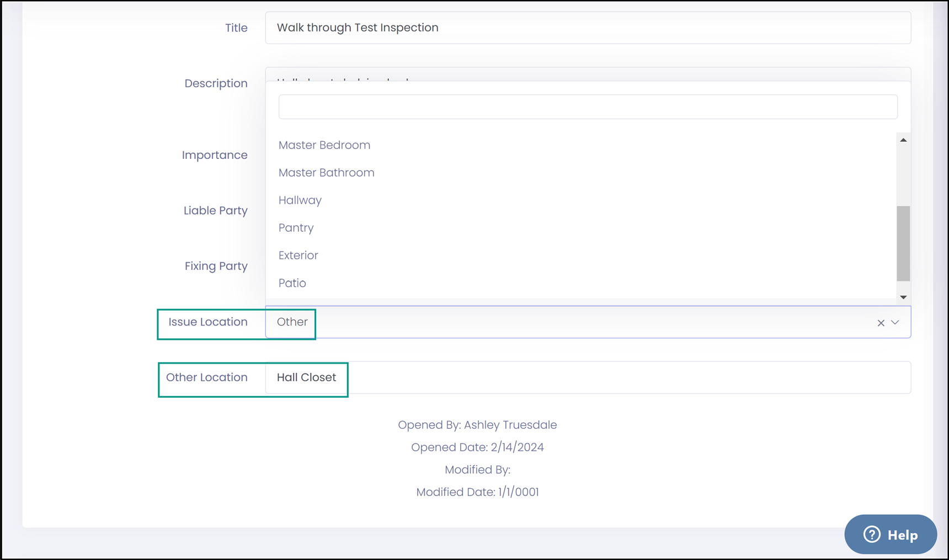
Task: Click the Importance label
Action: 215,155
